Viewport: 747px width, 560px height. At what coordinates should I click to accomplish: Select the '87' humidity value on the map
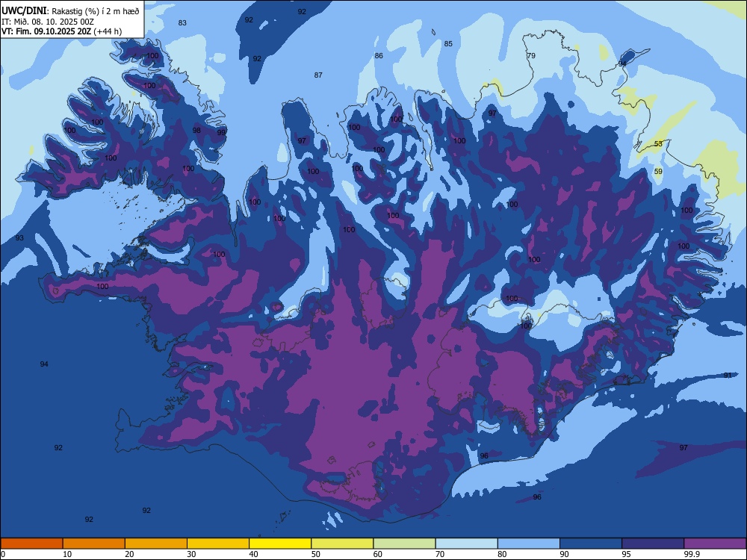(x=318, y=75)
